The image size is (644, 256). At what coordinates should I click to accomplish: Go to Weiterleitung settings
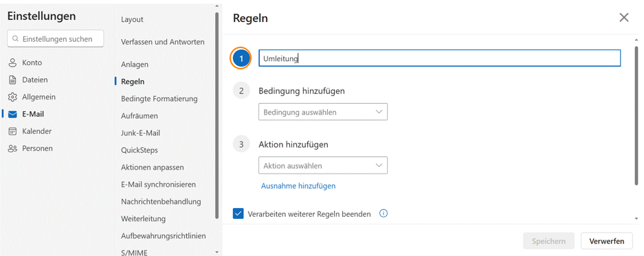144,219
